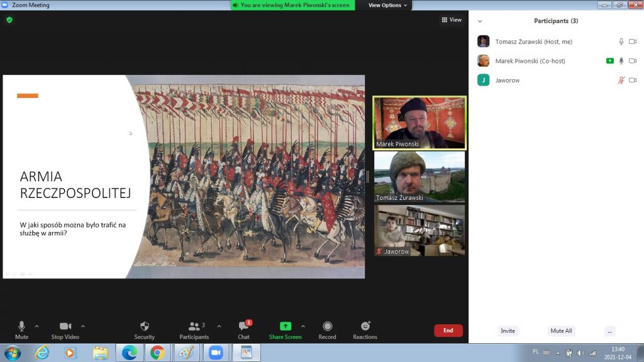Open the Reactions menu

pyautogui.click(x=365, y=329)
